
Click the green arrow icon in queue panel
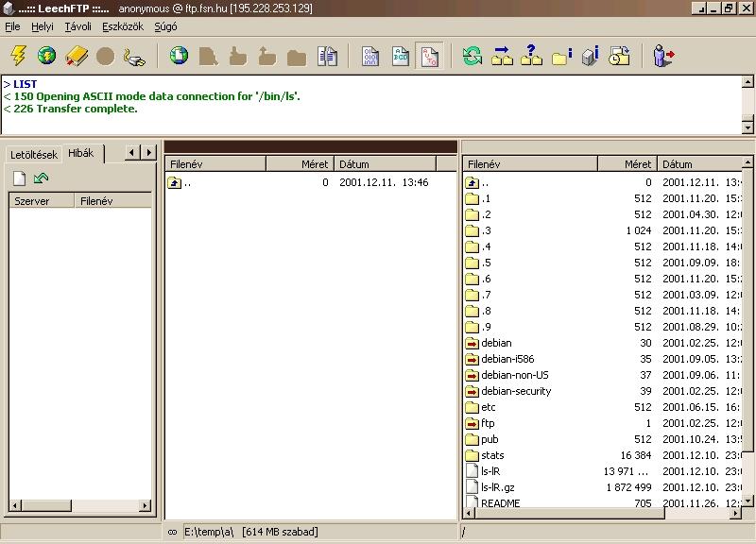click(41, 178)
